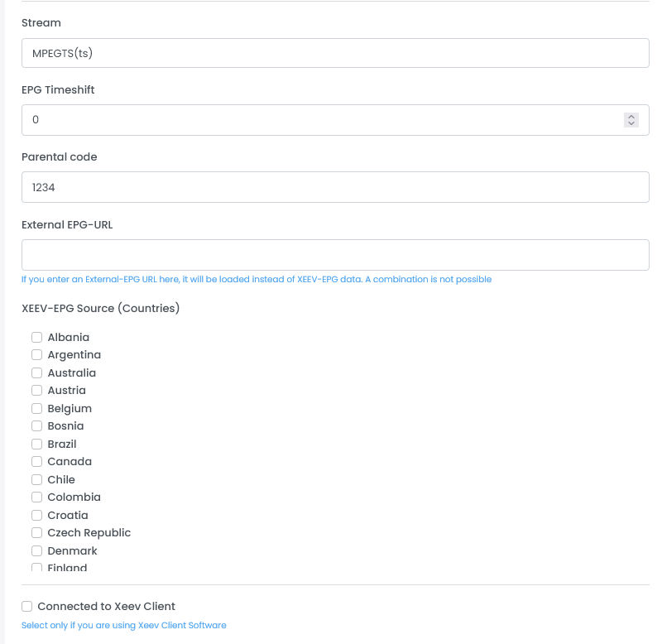The height and width of the screenshot is (644, 662).
Task: Enable the Brazil EPG source
Action: click(x=36, y=444)
